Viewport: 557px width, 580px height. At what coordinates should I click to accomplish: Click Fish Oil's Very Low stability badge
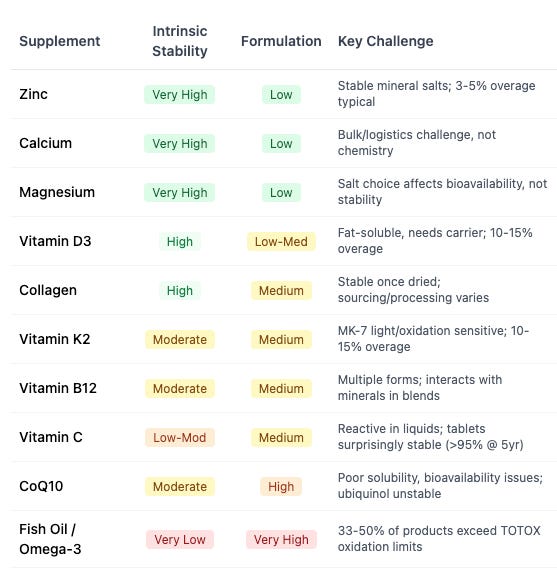click(180, 540)
